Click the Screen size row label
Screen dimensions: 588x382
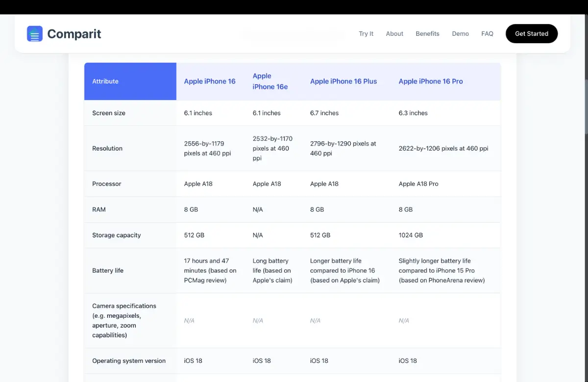[x=109, y=113]
